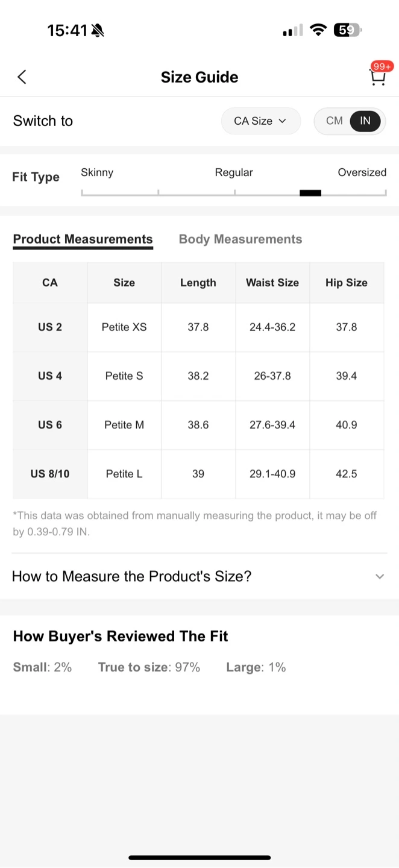Screen dimensions: 399x868
Task: Tap the Waist Size column header
Action: pos(272,283)
